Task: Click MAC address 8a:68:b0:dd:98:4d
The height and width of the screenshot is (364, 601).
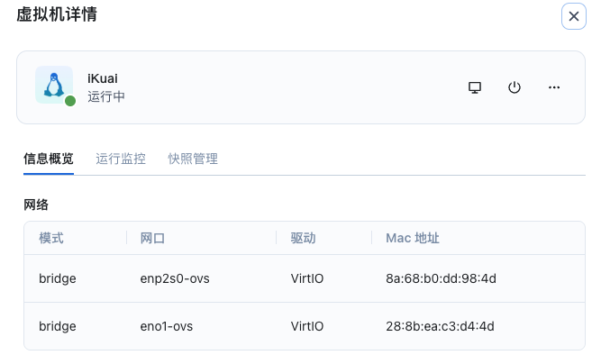Action: tap(441, 278)
